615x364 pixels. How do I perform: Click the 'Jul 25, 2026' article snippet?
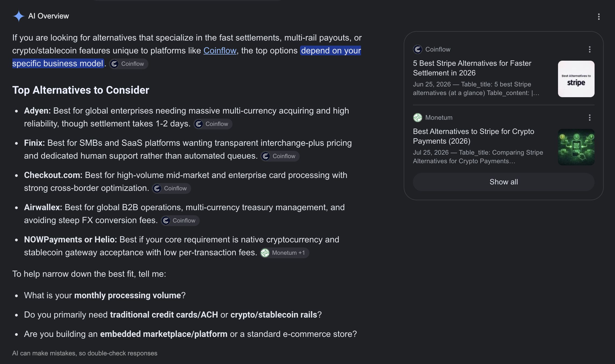pyautogui.click(x=478, y=157)
